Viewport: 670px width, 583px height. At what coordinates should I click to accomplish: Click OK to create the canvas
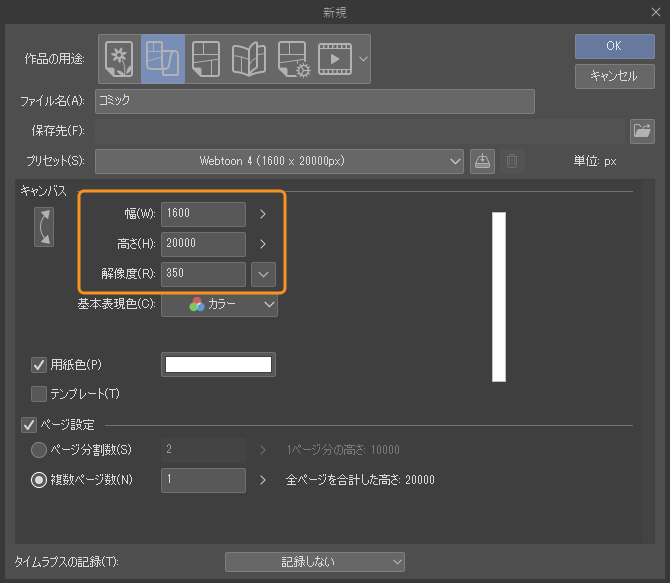614,46
